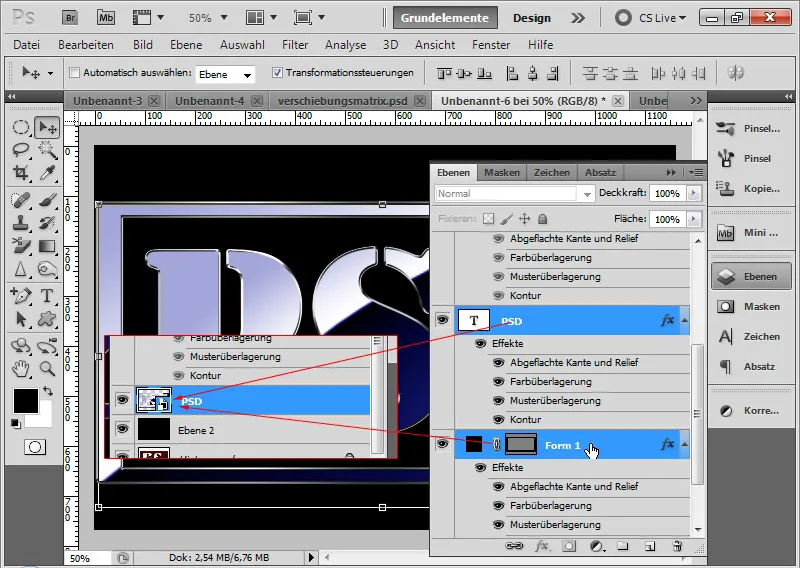Select the Magic Wand tool
The height and width of the screenshot is (568, 800).
[x=47, y=150]
